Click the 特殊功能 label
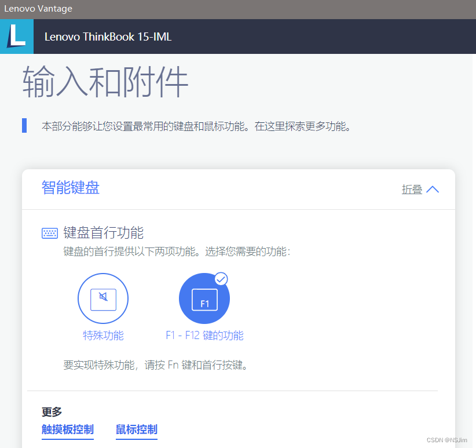Screen dimensions: 476x448 103,336
